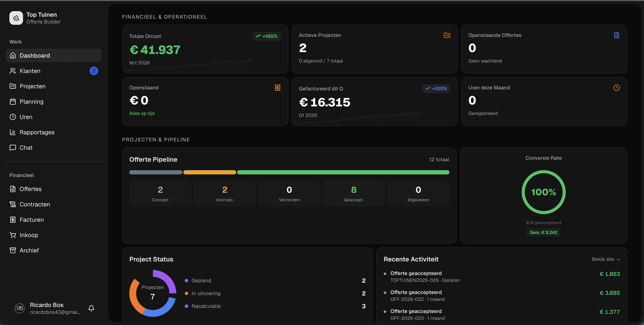Screen dimensions: 644x325
Task: Click the Uren deze Maand clock icon
Action: (x=616, y=88)
